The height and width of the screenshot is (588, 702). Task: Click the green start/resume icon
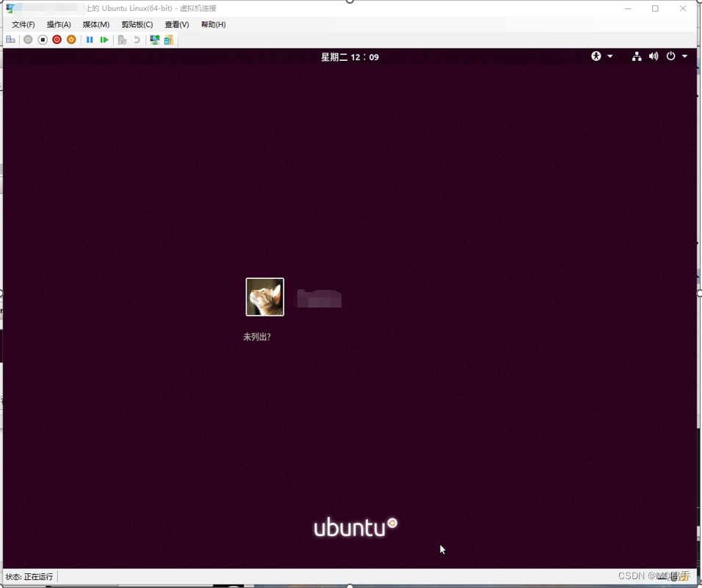pyautogui.click(x=104, y=40)
